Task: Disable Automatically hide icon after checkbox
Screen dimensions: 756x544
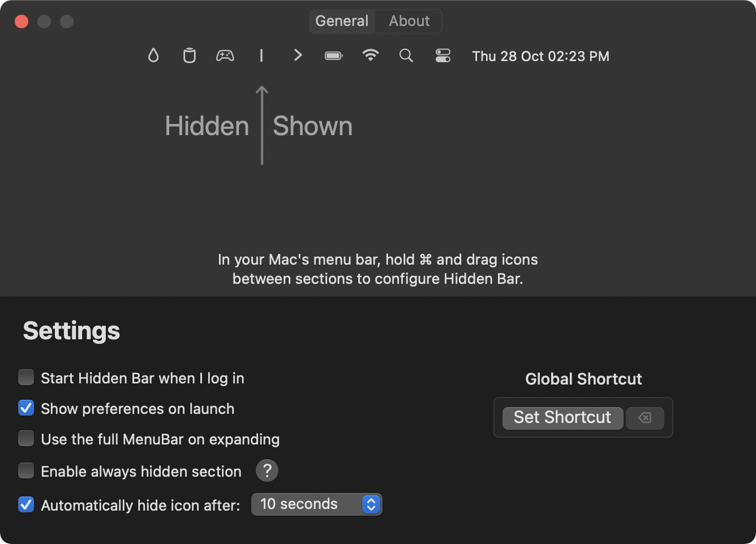Action: pos(26,504)
